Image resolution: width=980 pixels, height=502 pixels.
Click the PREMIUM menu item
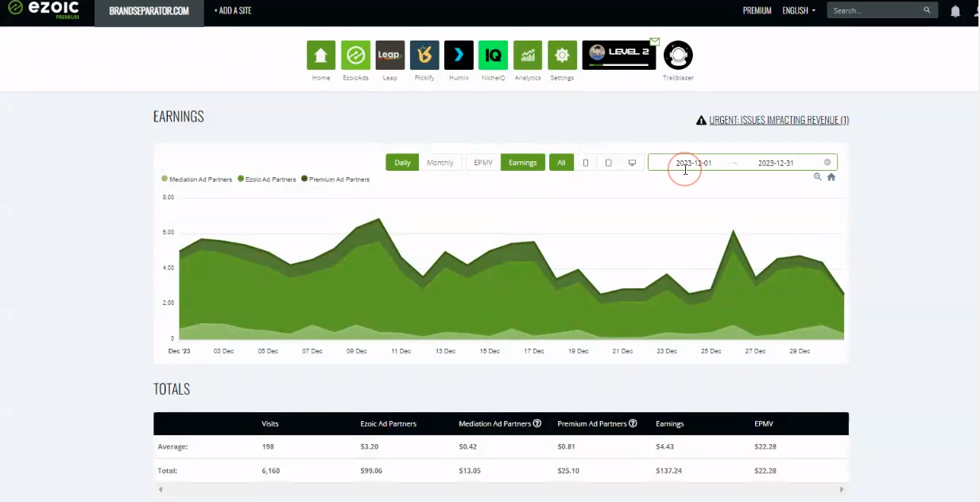coord(757,10)
